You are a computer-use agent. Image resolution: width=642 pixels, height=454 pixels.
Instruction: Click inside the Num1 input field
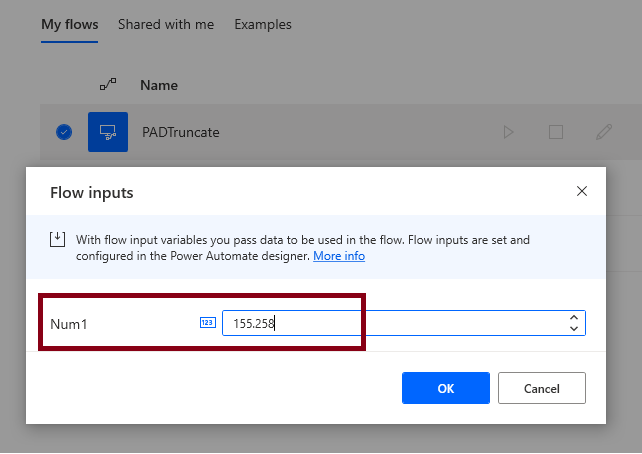[x=390, y=323]
